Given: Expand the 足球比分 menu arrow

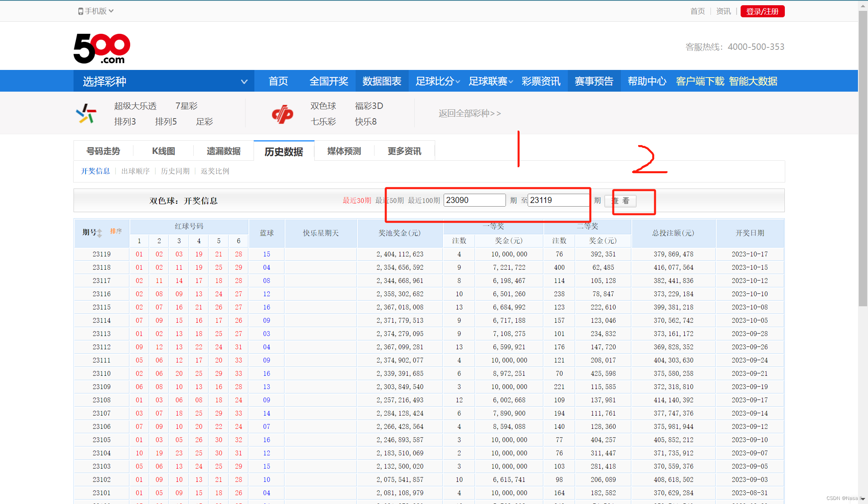Looking at the screenshot, I should pos(458,82).
